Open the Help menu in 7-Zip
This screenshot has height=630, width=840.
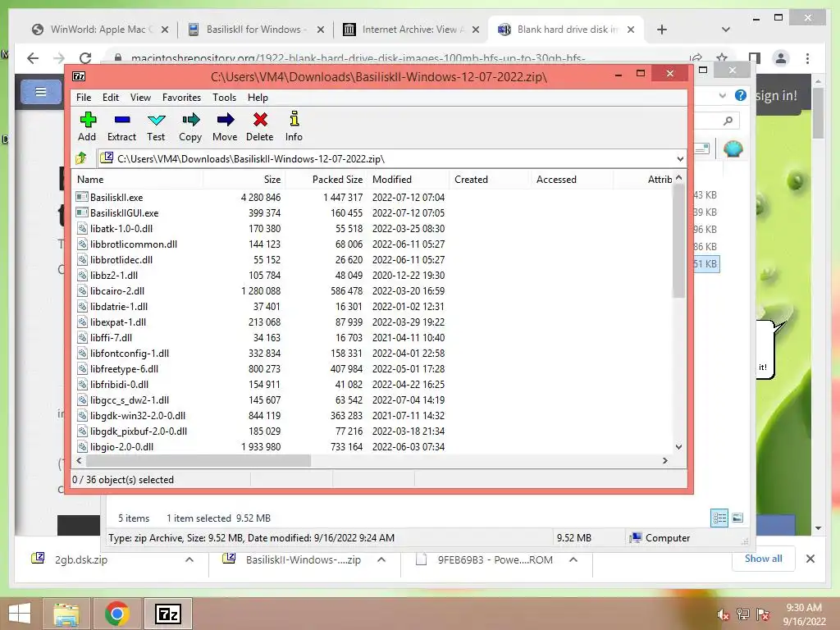[x=258, y=98]
